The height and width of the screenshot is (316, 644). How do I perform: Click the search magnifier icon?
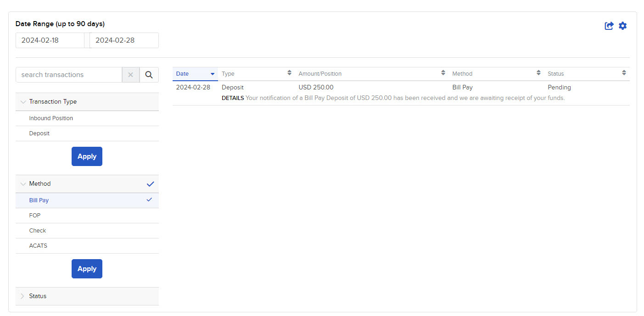click(x=149, y=74)
